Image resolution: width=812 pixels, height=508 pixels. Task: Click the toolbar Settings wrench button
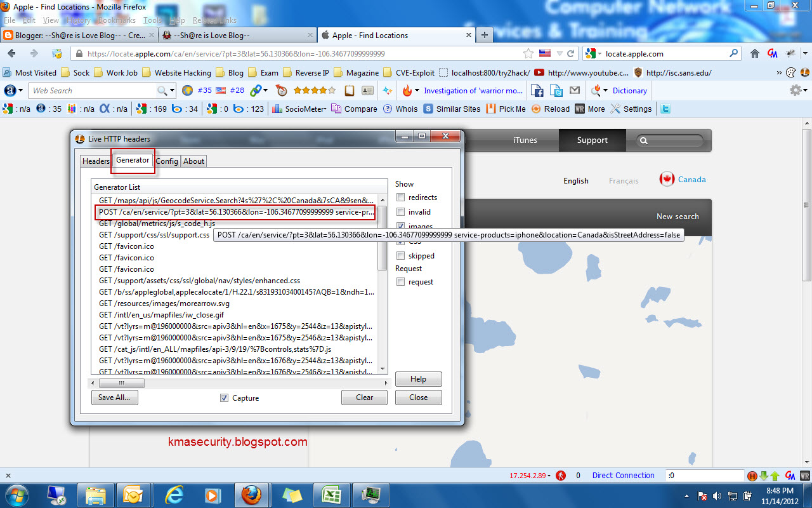click(x=631, y=109)
